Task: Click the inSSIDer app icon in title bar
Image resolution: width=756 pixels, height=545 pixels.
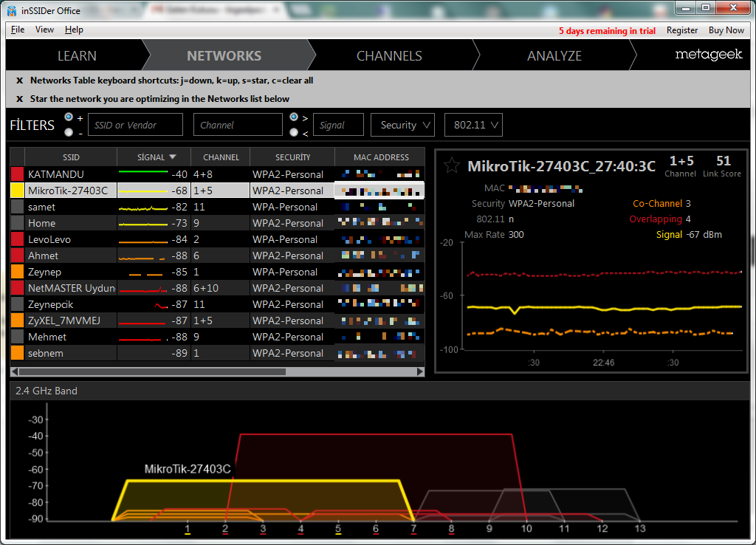Action: (x=12, y=10)
